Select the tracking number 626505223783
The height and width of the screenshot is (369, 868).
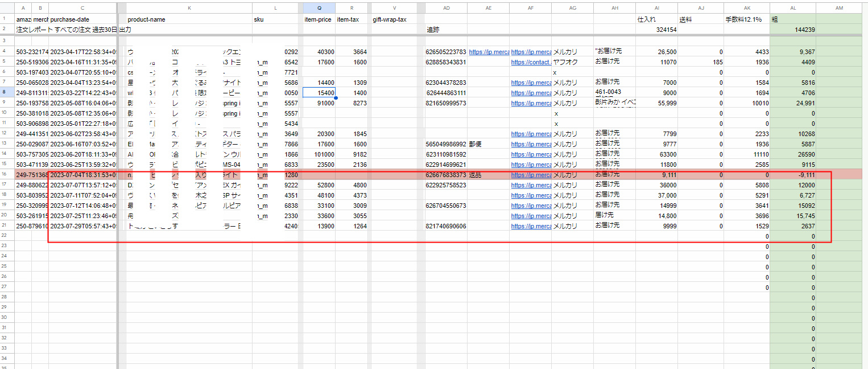(x=446, y=52)
